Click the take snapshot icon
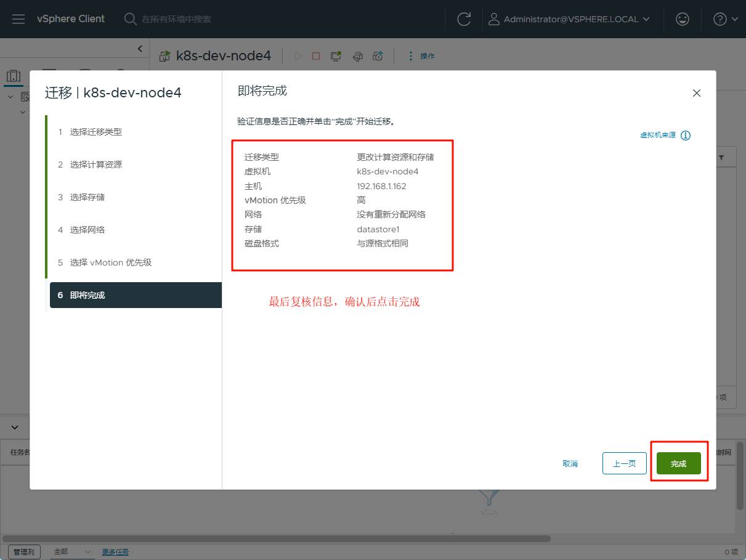Image resolution: width=746 pixels, height=560 pixels. point(378,56)
